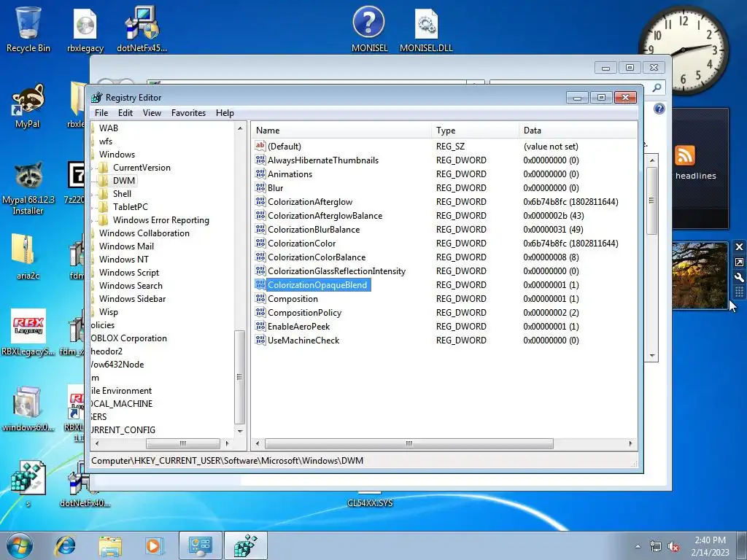Click the slideshow gadget enlarge arrow button
The width and height of the screenshot is (747, 560).
click(739, 262)
